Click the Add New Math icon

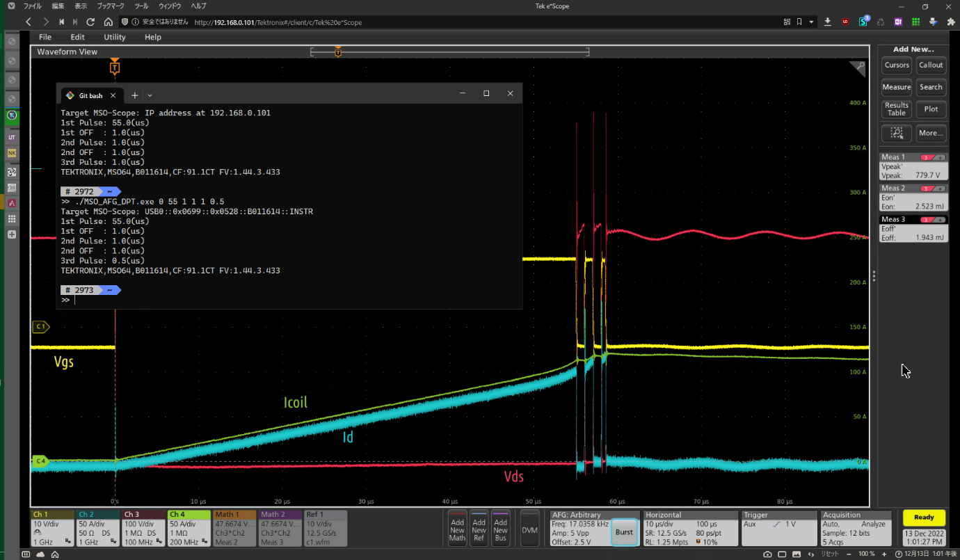pyautogui.click(x=457, y=529)
